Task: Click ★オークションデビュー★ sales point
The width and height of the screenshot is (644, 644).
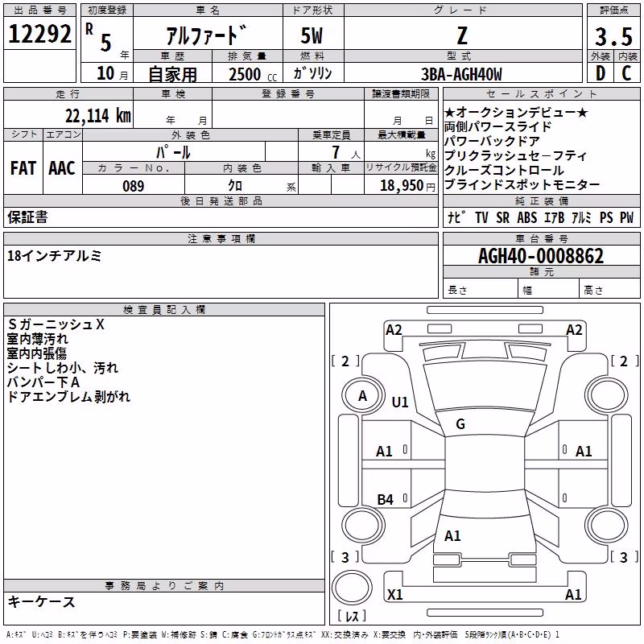Action: point(516,112)
